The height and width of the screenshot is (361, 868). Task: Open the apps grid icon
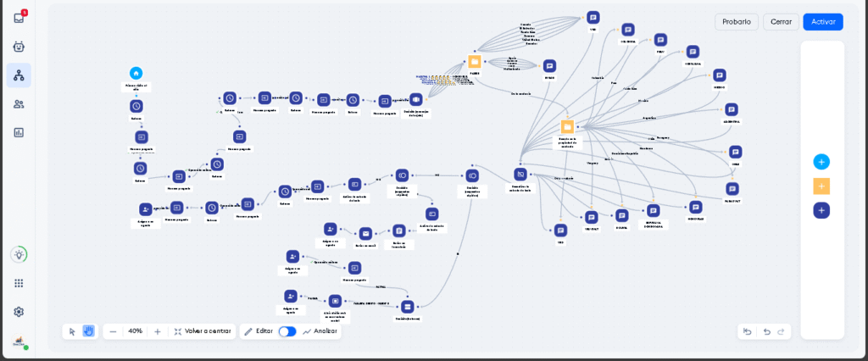[x=19, y=283]
